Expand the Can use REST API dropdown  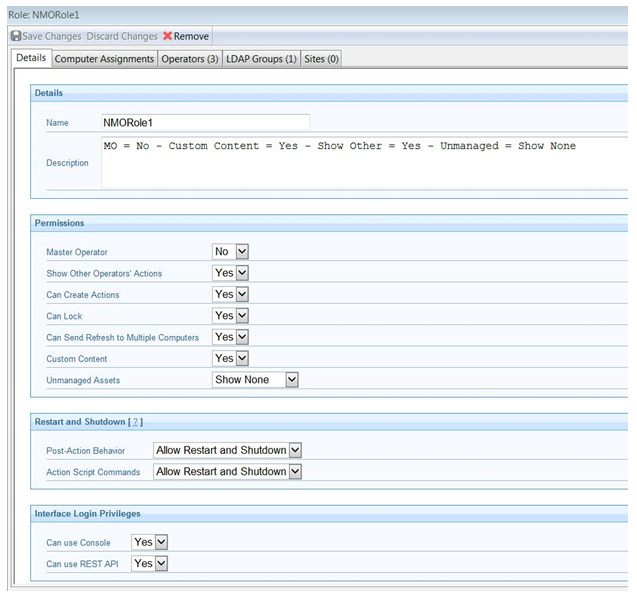[150, 564]
